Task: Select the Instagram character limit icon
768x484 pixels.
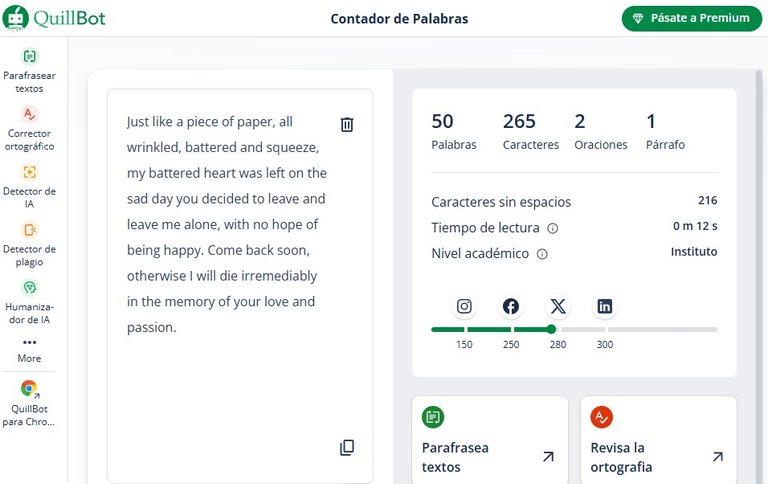Action: (x=464, y=306)
